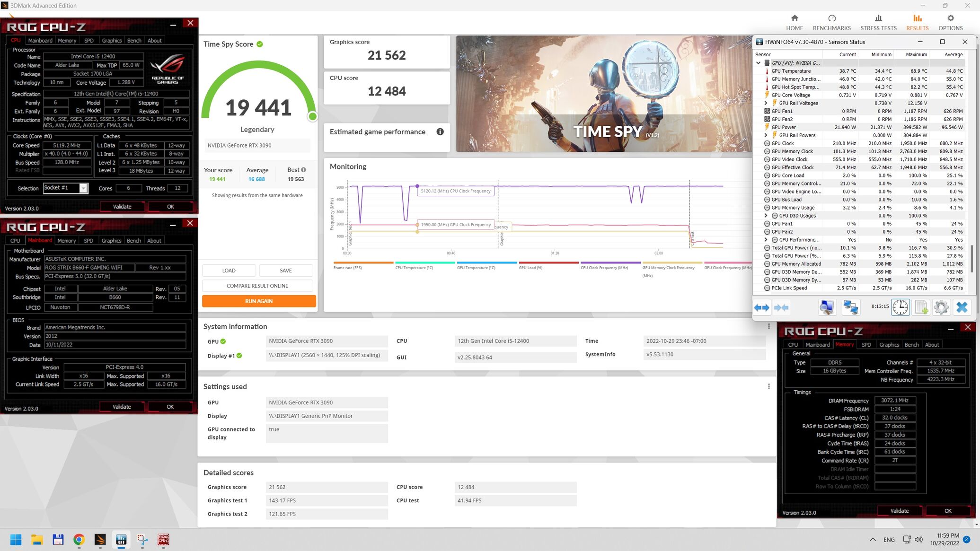Click COMPARE RESULT ONLINE button
The height and width of the screenshot is (551, 980).
[x=257, y=286]
